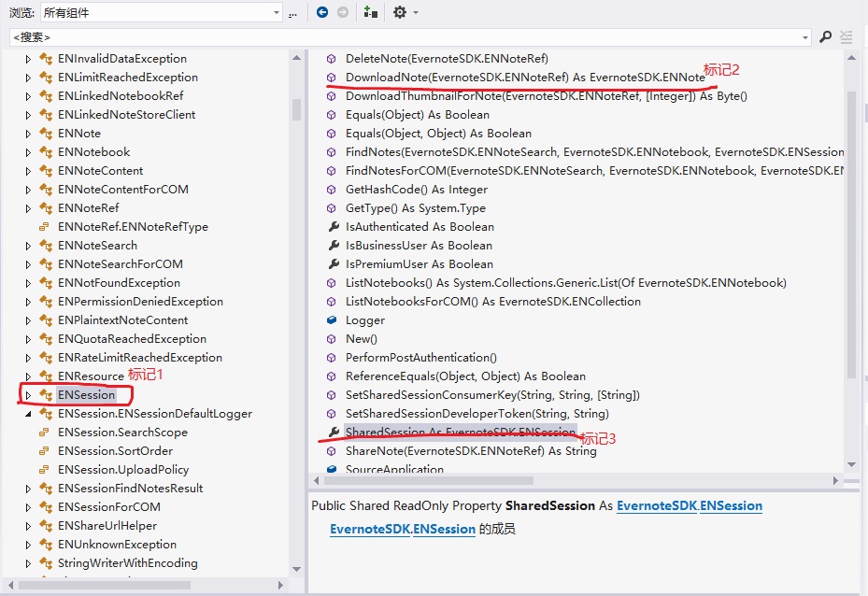The height and width of the screenshot is (596, 868).
Task: Click the New() constructor icon
Action: tap(331, 339)
